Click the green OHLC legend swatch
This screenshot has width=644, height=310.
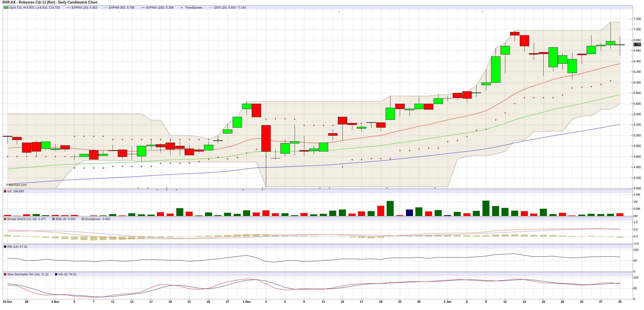click(6, 8)
